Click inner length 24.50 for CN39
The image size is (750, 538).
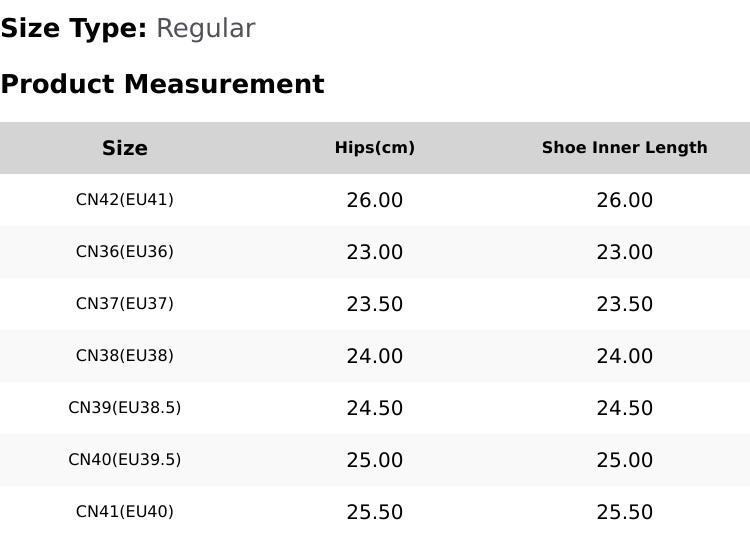coord(625,408)
